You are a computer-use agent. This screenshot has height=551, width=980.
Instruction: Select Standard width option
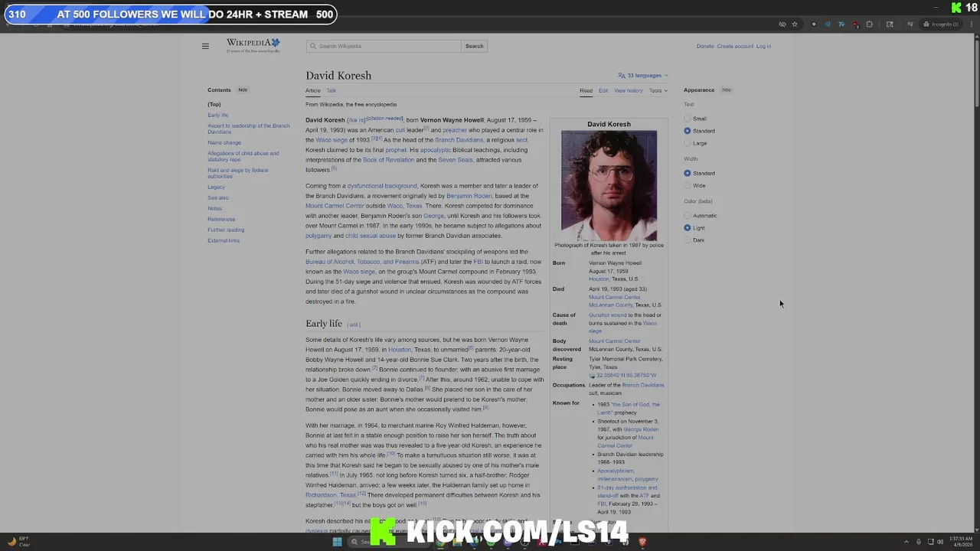tap(687, 173)
